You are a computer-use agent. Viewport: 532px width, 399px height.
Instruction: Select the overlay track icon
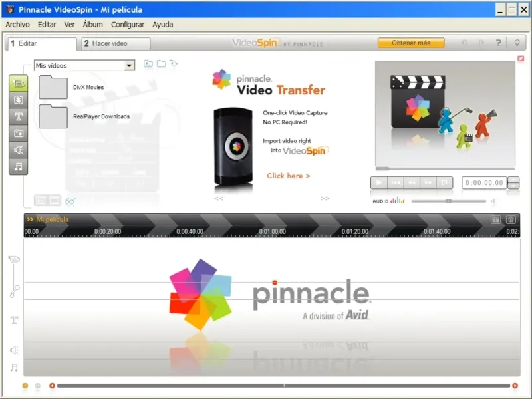[x=15, y=291]
